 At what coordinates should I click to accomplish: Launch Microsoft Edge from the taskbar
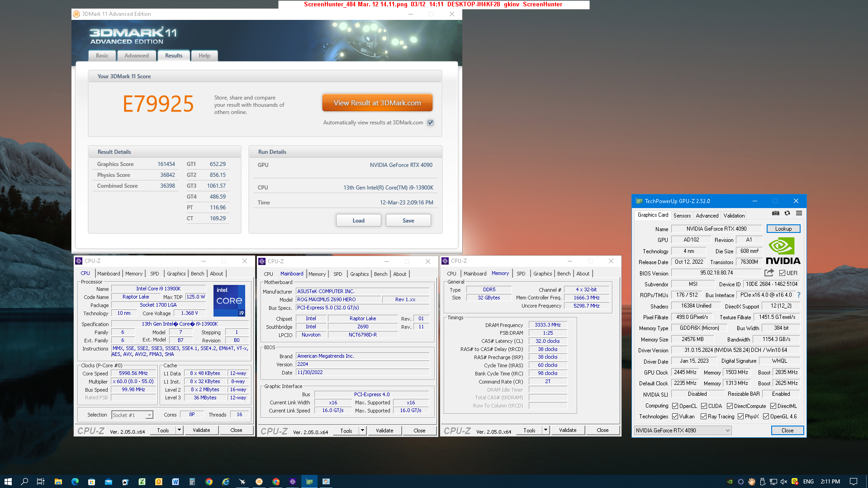[x=75, y=482]
